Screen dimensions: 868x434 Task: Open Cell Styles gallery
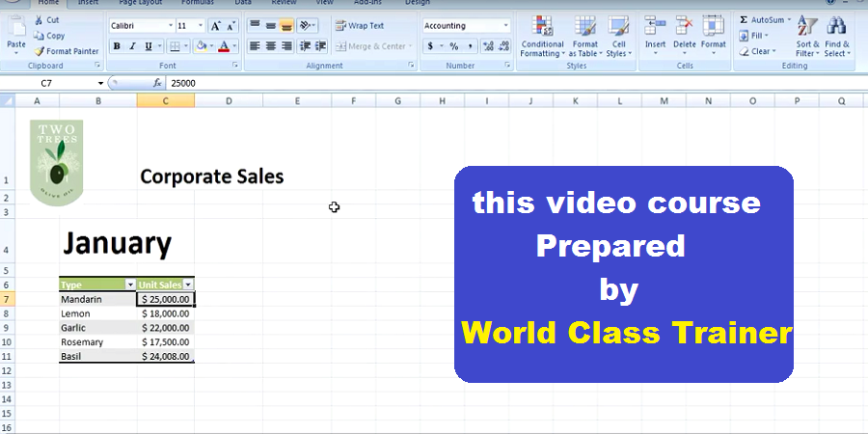point(618,37)
